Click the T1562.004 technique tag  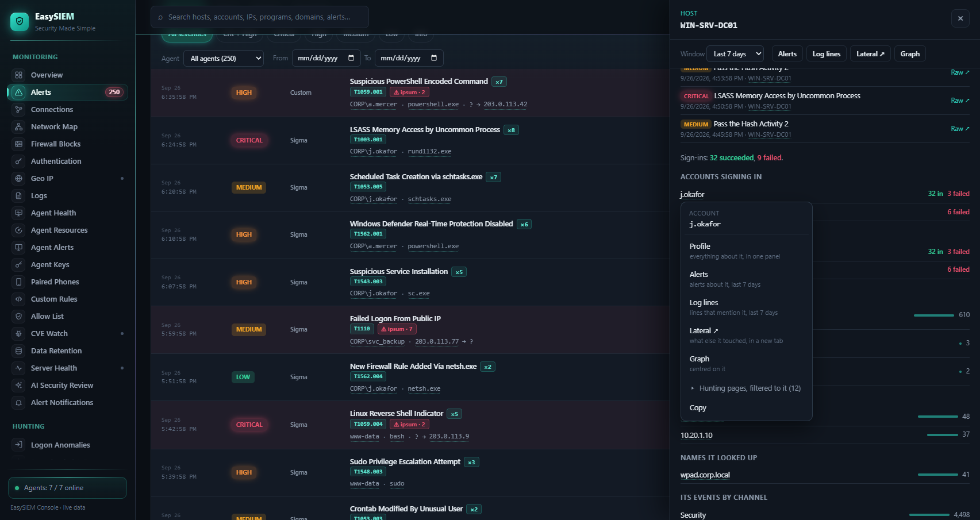click(368, 376)
